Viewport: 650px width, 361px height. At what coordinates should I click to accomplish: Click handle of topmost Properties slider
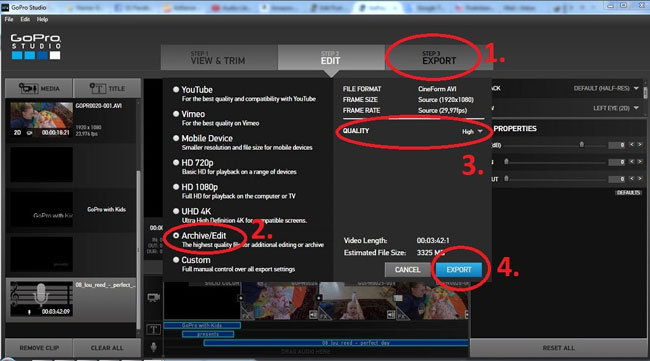[582, 145]
